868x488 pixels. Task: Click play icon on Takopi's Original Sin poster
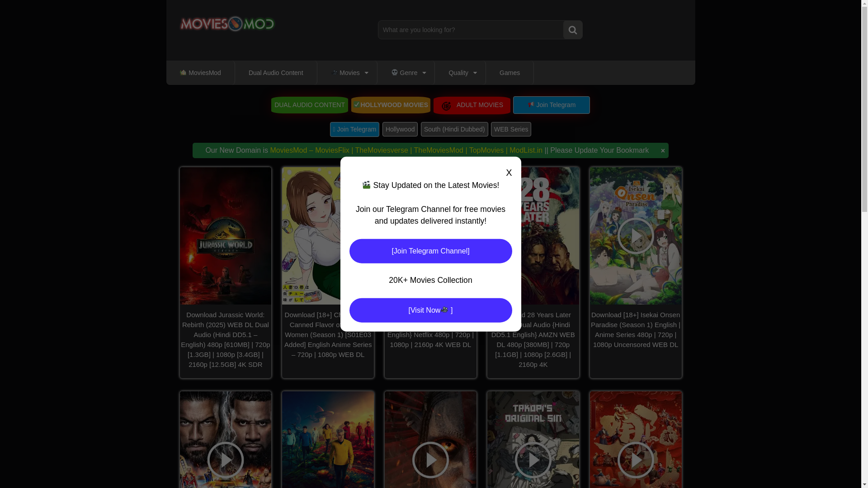pos(533,460)
